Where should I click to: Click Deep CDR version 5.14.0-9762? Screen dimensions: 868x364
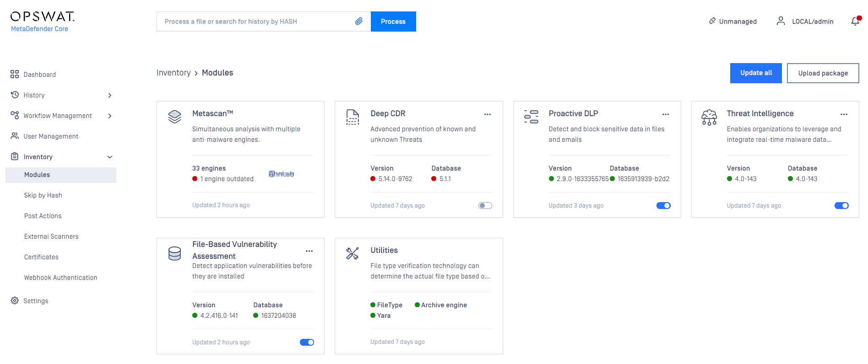(x=395, y=179)
